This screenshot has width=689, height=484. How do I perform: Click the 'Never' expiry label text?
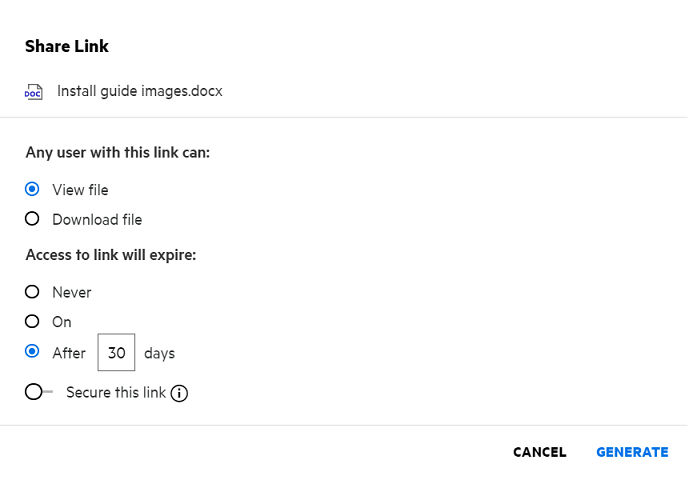click(x=72, y=293)
